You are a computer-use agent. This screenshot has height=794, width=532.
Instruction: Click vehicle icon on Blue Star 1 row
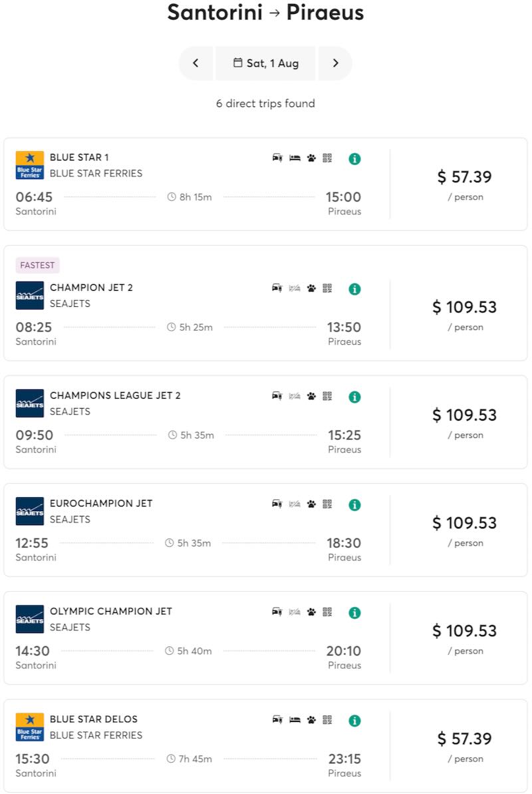click(x=277, y=158)
